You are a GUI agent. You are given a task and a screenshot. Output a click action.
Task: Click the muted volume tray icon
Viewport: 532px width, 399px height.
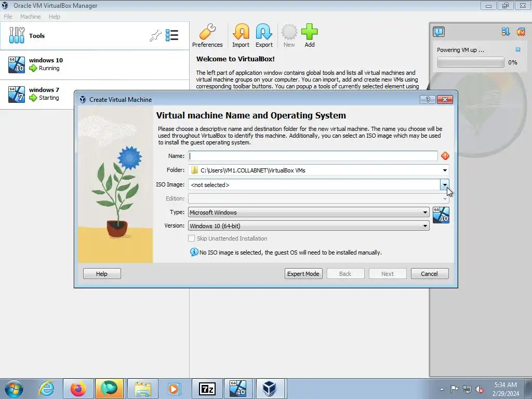(x=480, y=389)
